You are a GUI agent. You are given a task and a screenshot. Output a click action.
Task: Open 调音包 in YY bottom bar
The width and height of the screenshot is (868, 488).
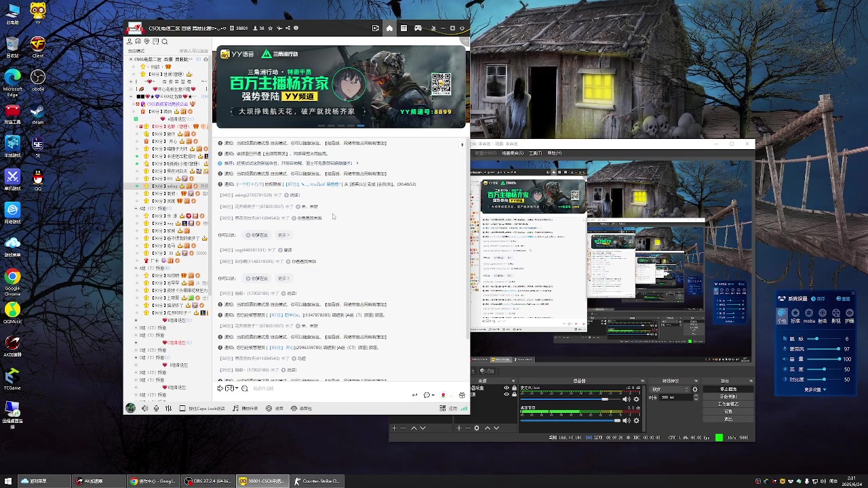point(301,408)
